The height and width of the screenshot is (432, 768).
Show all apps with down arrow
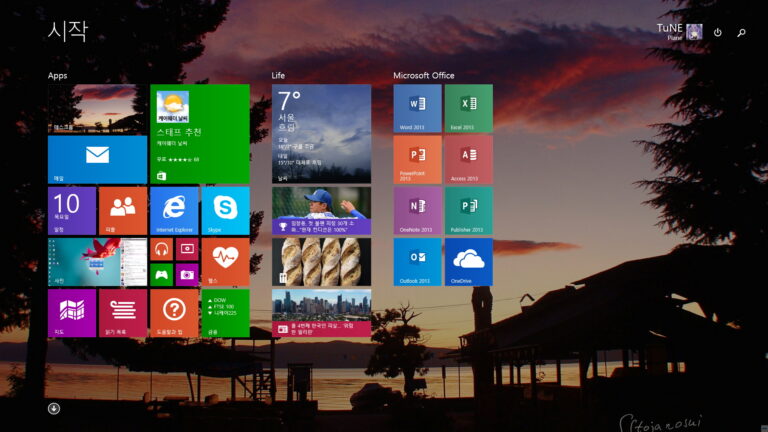click(x=54, y=408)
